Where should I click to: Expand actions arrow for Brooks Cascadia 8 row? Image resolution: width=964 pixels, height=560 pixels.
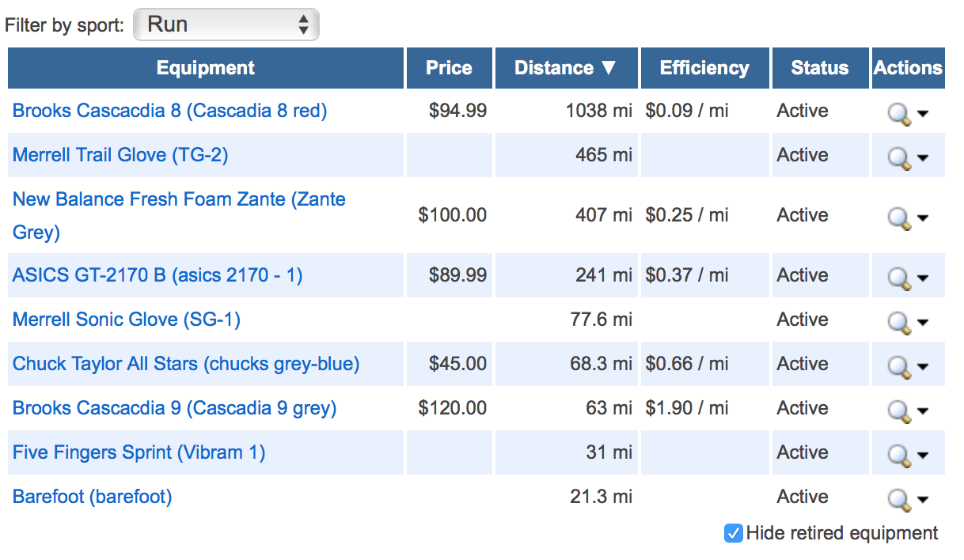922,114
